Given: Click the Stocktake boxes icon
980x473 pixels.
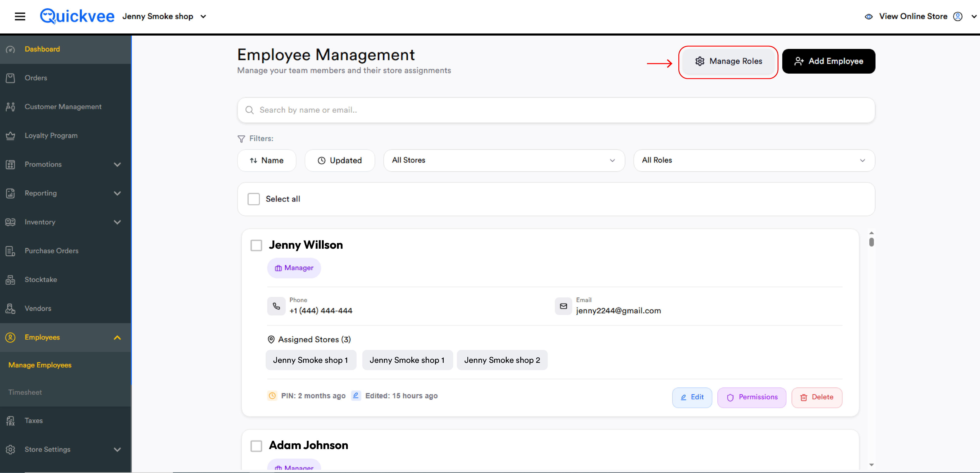Looking at the screenshot, I should [11, 280].
